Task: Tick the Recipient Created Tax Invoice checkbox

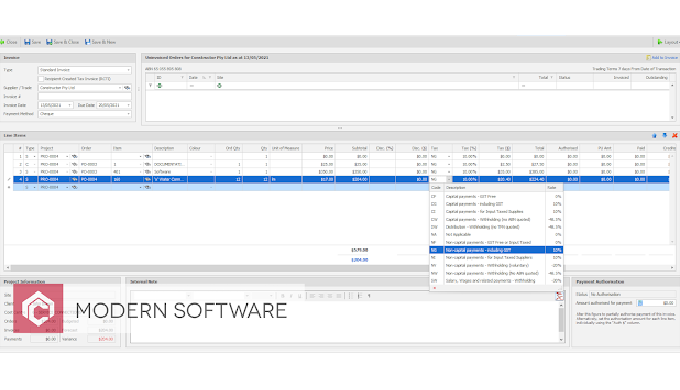Action: pos(41,79)
